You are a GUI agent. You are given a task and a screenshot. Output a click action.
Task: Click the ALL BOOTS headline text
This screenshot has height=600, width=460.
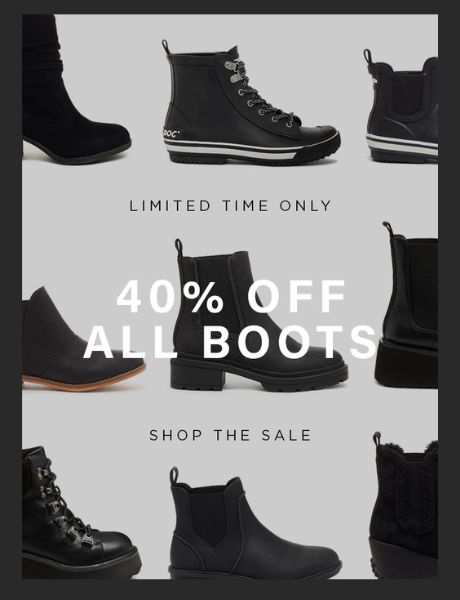click(x=230, y=342)
